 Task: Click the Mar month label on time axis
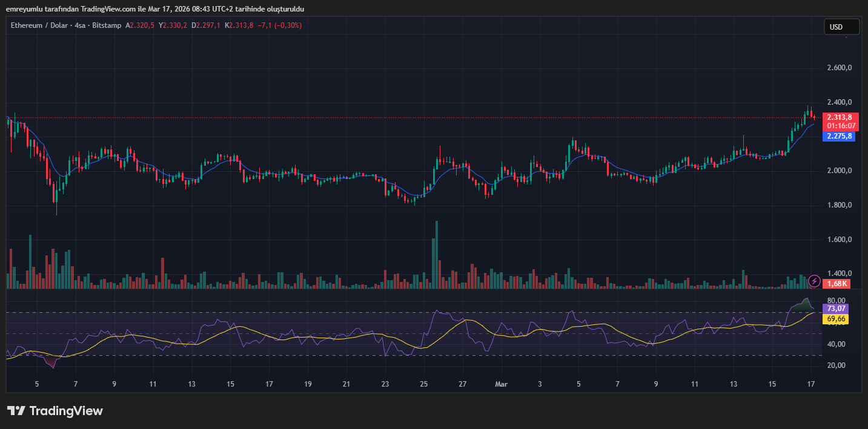coord(501,384)
